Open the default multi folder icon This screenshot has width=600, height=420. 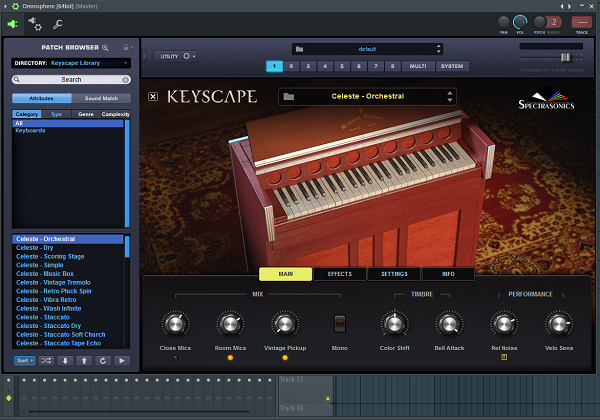point(299,49)
